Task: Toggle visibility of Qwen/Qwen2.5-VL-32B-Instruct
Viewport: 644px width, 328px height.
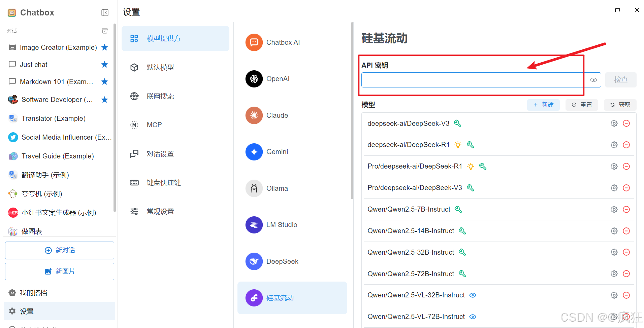Action: pos(473,295)
